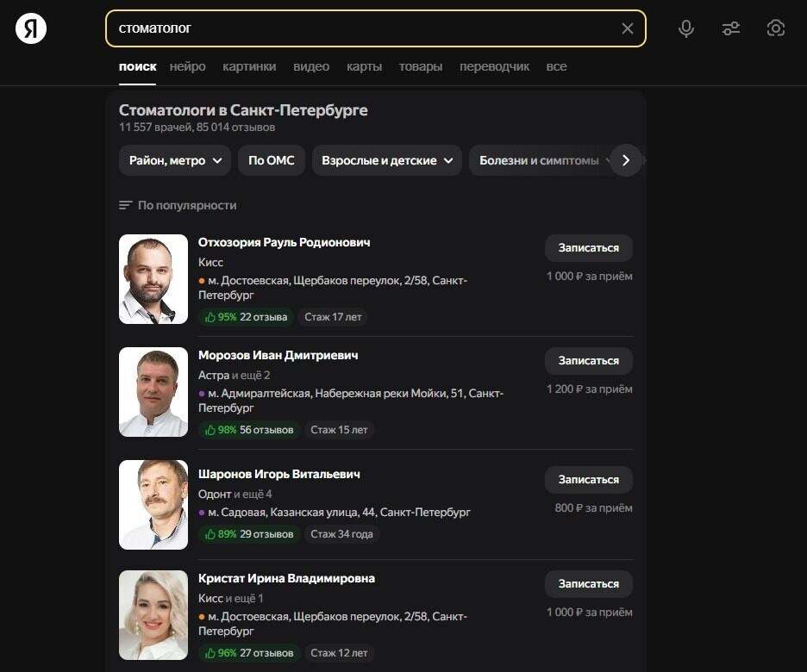Click the photo of Кристат Ирина Владимировна
This screenshot has height=672, width=807.
(153, 614)
